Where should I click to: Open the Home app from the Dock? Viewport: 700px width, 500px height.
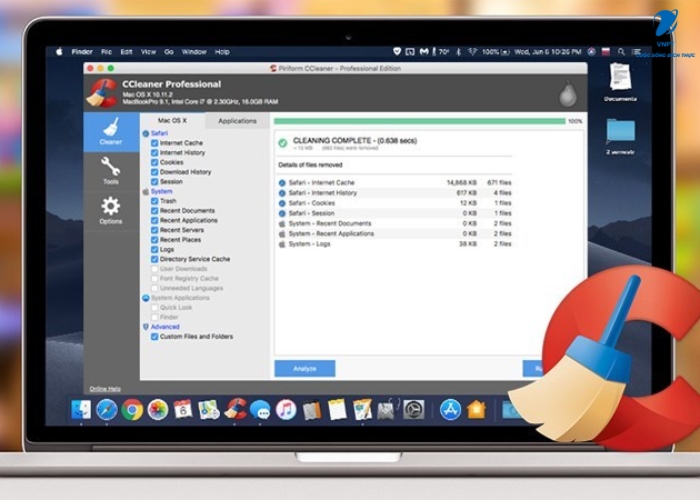[476, 410]
